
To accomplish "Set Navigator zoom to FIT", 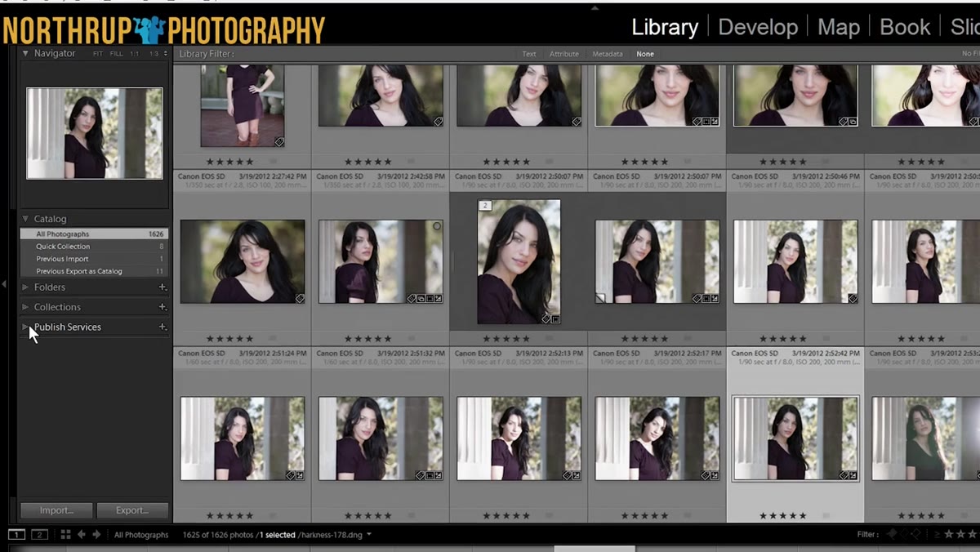I will click(98, 54).
